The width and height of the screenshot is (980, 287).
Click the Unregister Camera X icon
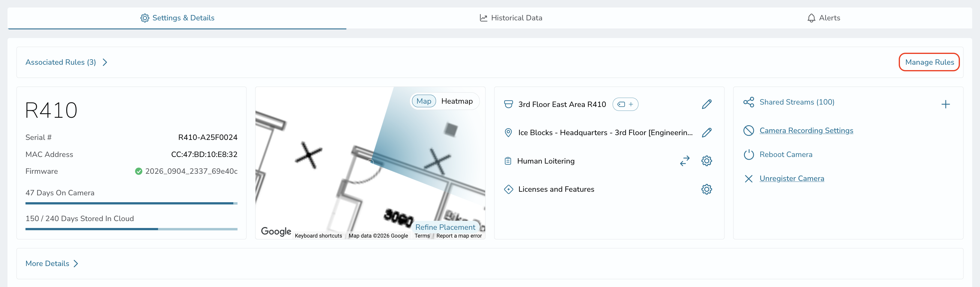pyautogui.click(x=748, y=179)
